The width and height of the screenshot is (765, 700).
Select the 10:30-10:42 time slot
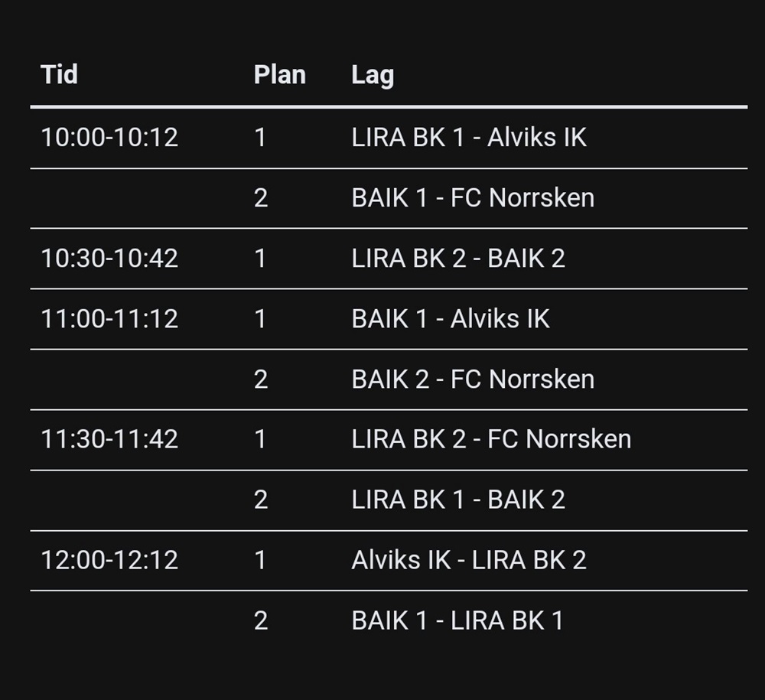click(x=109, y=259)
